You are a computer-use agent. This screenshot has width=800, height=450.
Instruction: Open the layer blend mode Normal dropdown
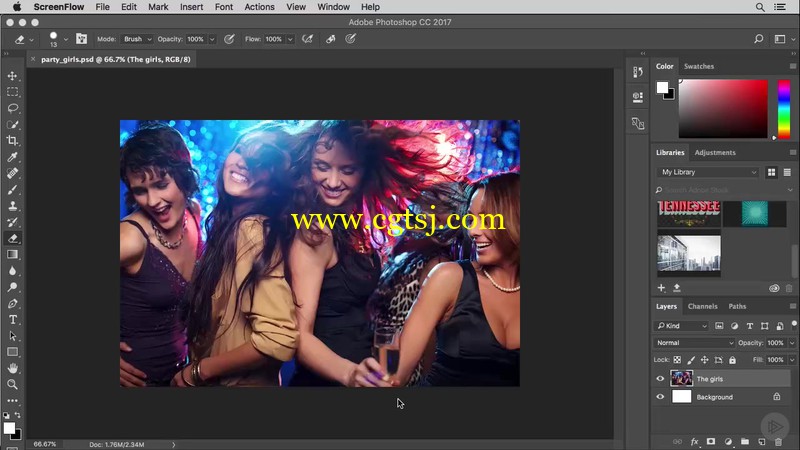click(694, 343)
